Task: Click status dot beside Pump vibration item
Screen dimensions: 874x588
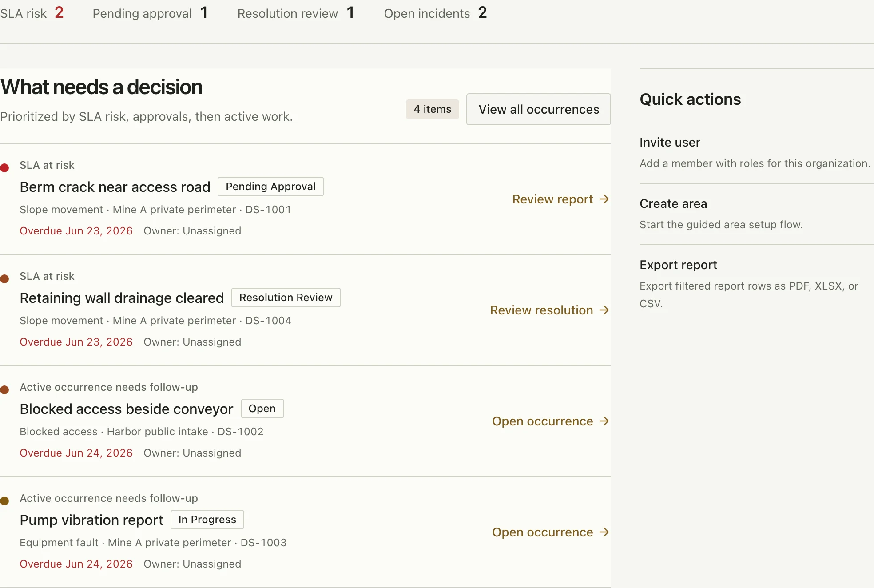Action: pyautogui.click(x=5, y=501)
